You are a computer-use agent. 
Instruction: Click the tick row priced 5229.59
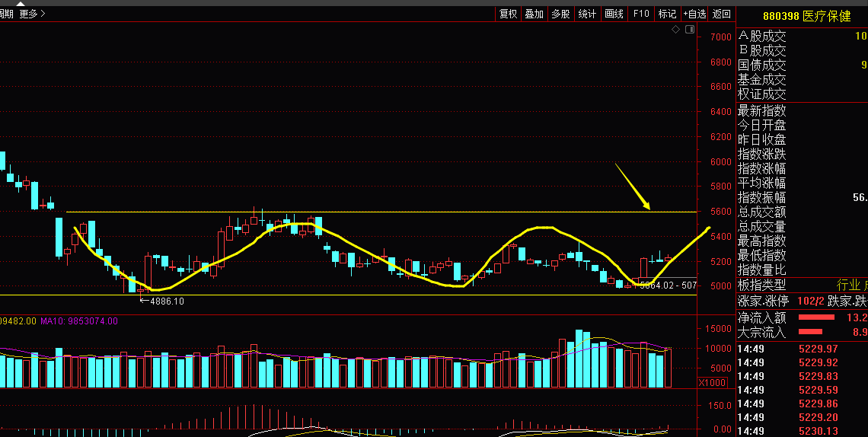(x=802, y=390)
